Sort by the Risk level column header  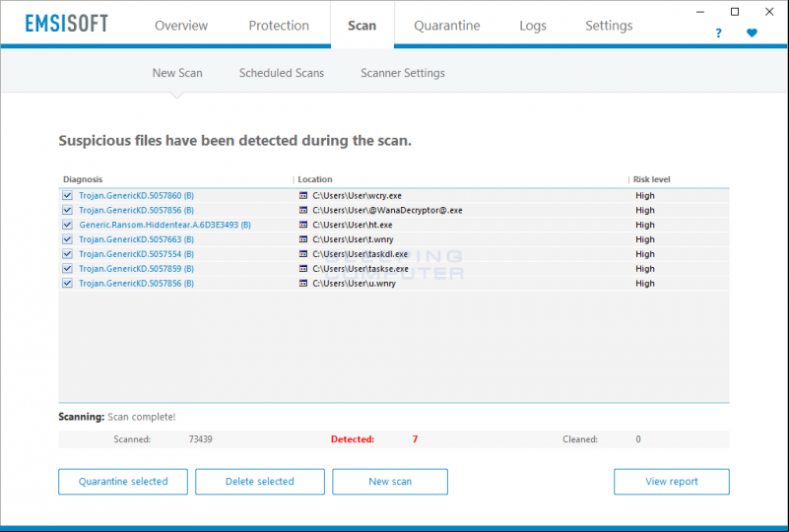(652, 179)
